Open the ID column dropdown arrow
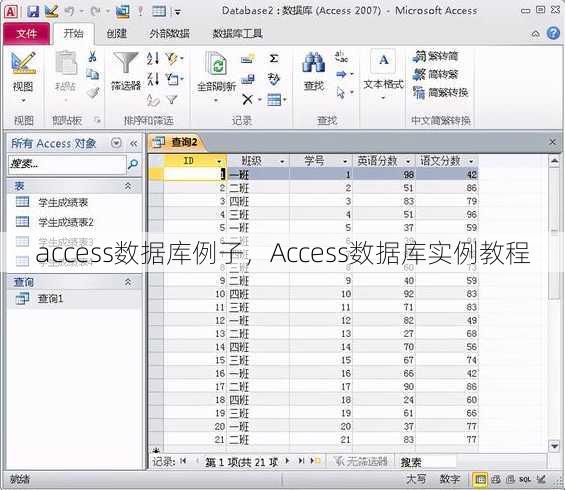This screenshot has height=490, width=565. coord(219,161)
